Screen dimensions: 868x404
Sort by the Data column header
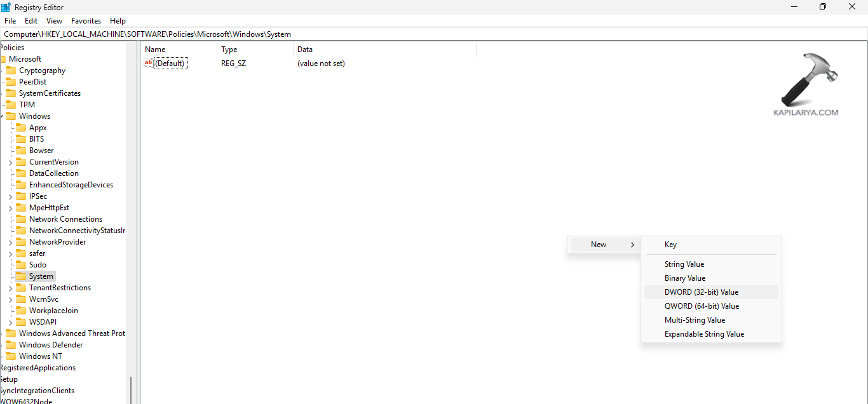[x=384, y=50]
